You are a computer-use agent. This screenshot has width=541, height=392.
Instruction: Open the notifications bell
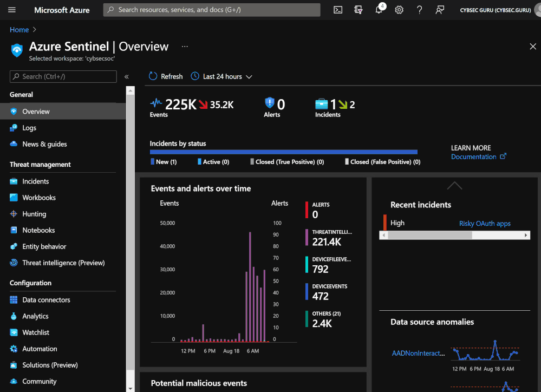[379, 10]
